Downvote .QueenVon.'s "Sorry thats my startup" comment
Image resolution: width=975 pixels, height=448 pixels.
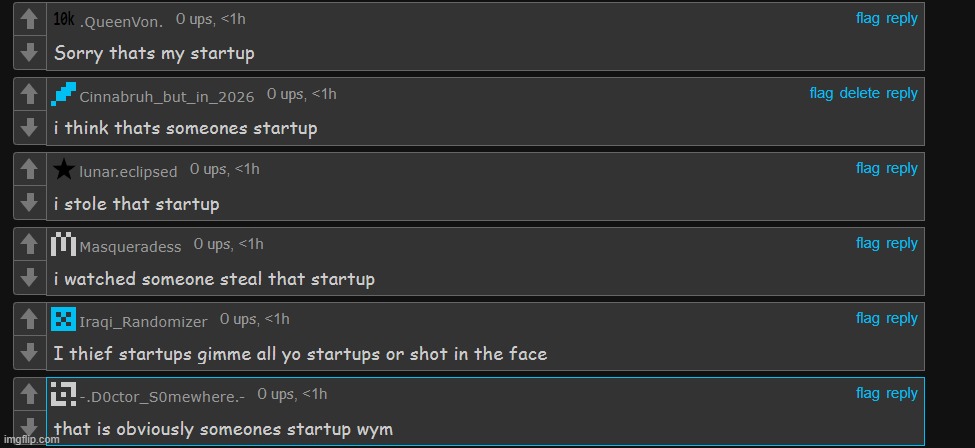[30, 52]
